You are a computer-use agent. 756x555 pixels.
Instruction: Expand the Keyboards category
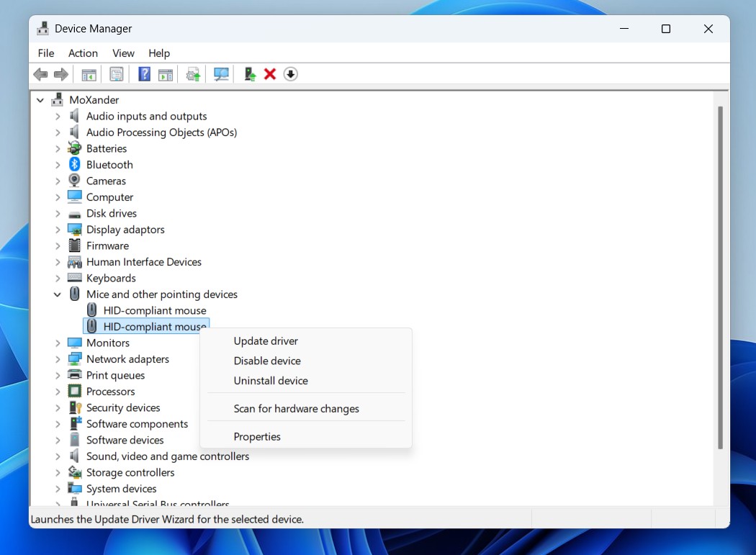tap(58, 278)
